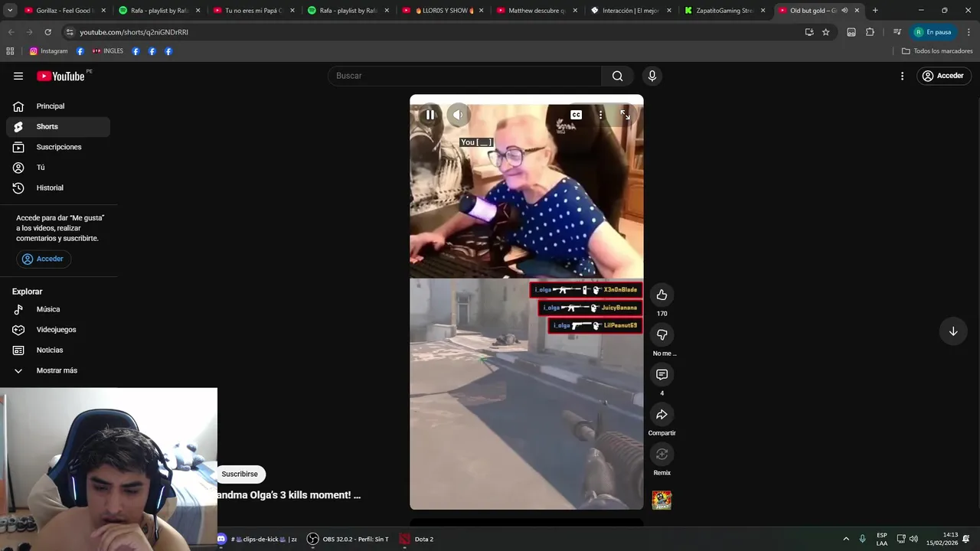The width and height of the screenshot is (980, 551).
Task: Mute the Shorts video volume
Action: pyautogui.click(x=458, y=115)
